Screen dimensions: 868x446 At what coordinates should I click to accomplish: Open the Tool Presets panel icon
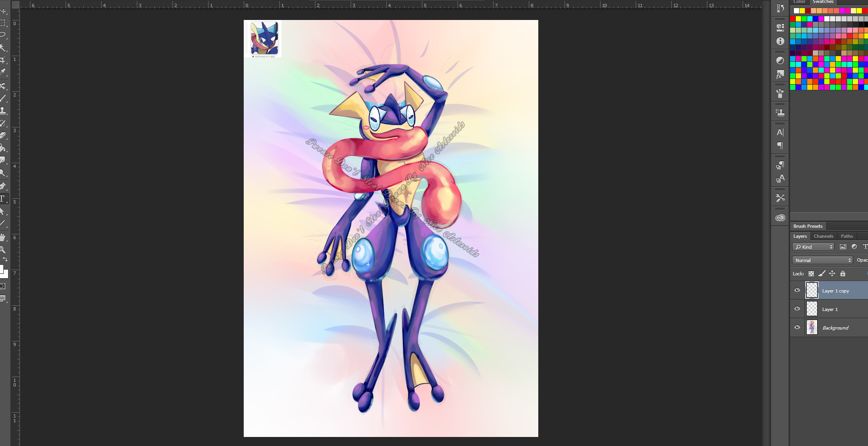coord(780,198)
